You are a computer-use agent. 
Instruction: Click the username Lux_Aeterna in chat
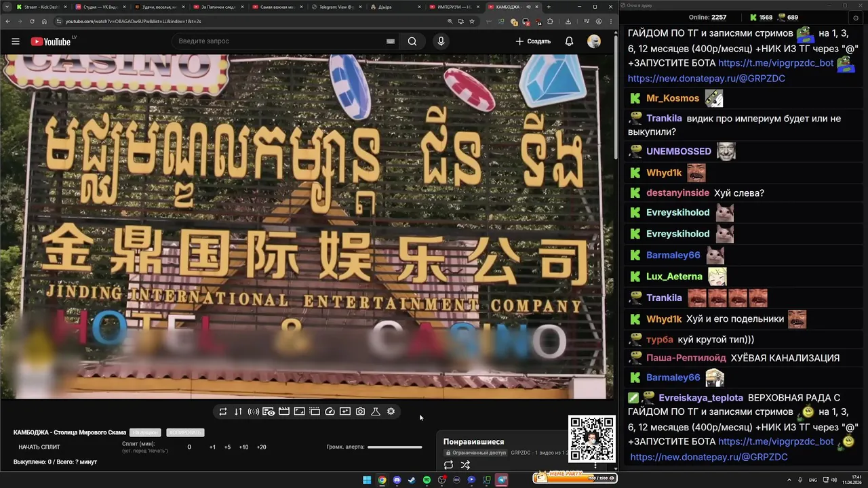pyautogui.click(x=674, y=277)
